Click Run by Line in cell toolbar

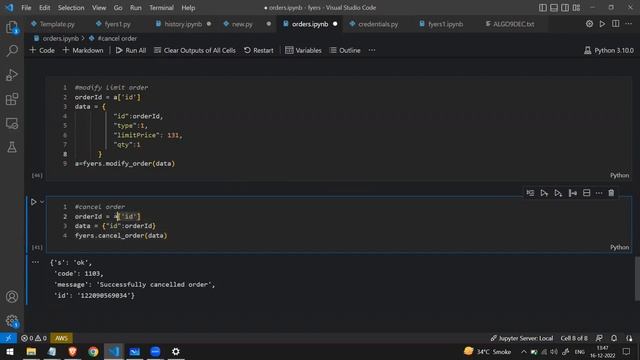click(530, 193)
